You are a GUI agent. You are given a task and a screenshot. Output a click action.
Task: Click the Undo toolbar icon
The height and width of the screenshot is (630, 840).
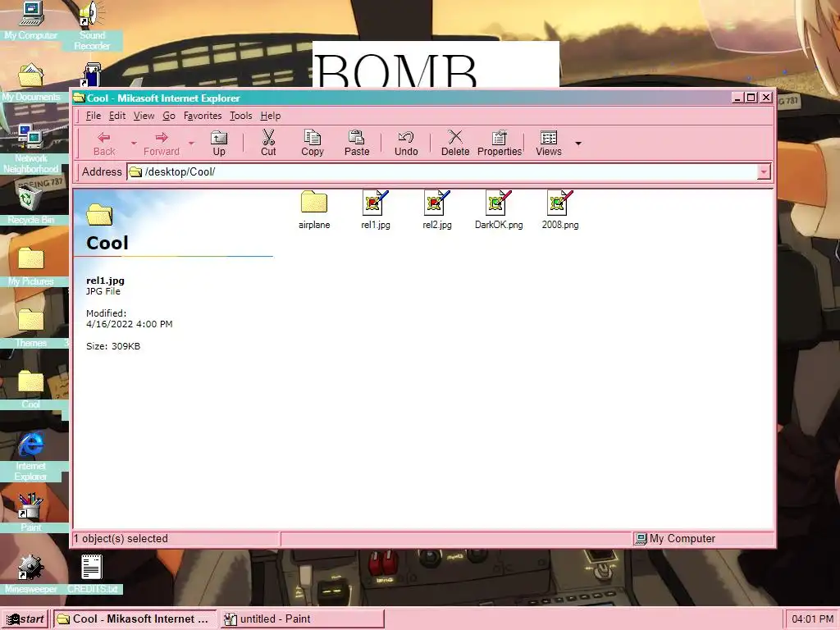click(406, 143)
